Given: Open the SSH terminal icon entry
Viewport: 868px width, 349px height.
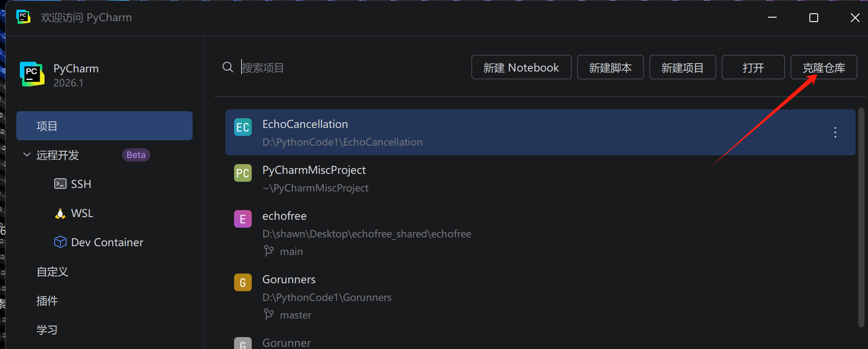Looking at the screenshot, I should (x=60, y=184).
